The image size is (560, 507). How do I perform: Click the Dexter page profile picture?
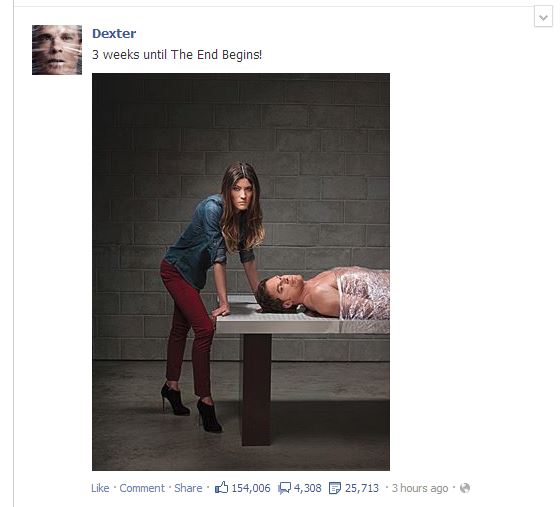point(57,50)
